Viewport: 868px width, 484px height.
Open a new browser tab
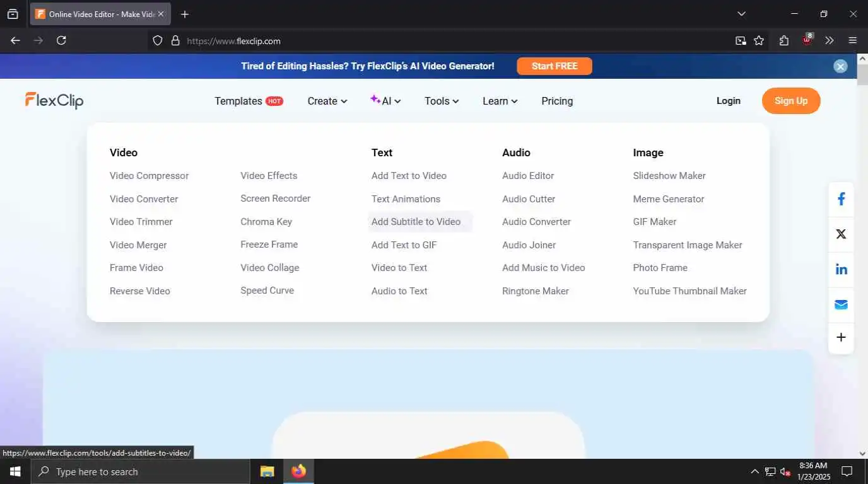(x=185, y=14)
